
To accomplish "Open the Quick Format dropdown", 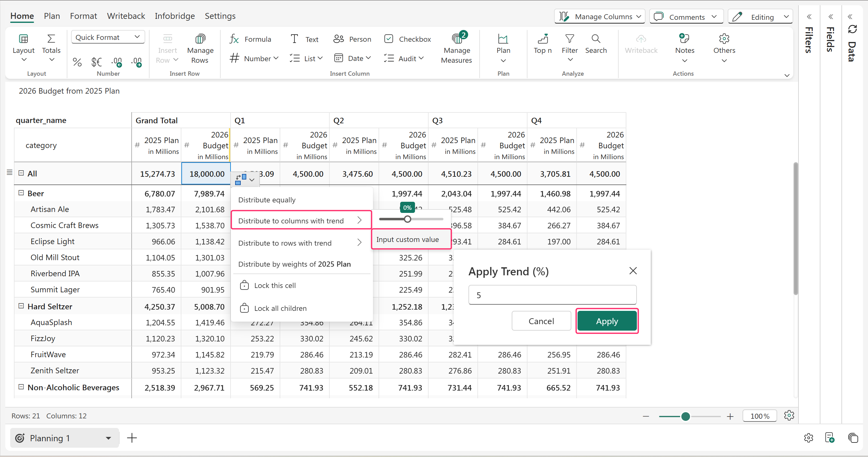I will (108, 37).
